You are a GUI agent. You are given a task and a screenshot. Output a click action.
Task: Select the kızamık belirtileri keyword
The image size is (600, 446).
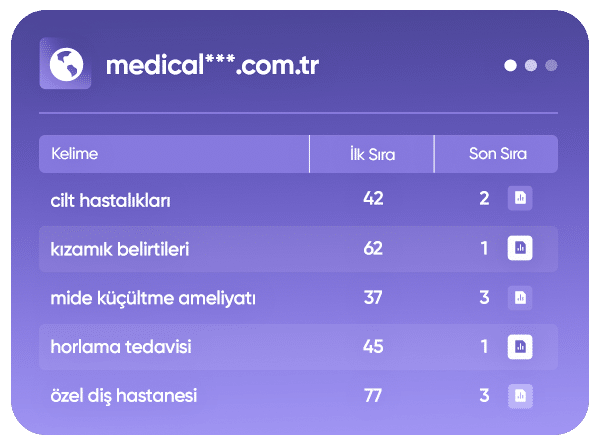[120, 248]
